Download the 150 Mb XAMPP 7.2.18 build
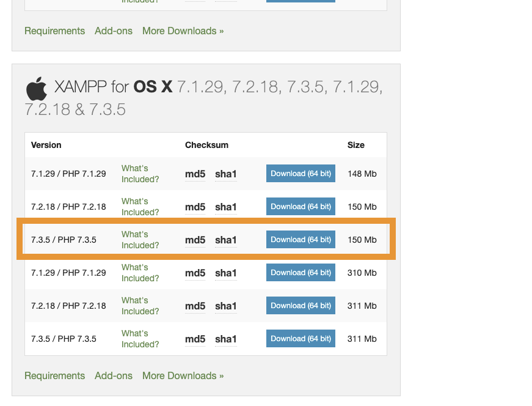The image size is (532, 406). coord(301,207)
